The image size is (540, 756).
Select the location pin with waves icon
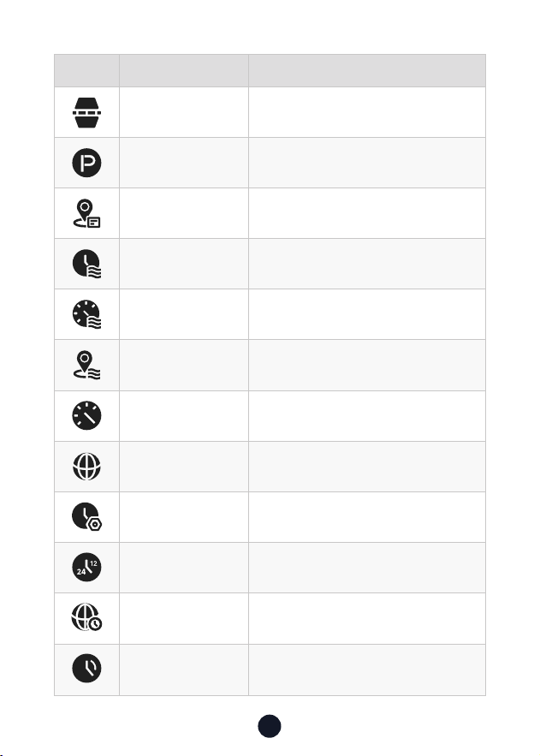coord(86,365)
